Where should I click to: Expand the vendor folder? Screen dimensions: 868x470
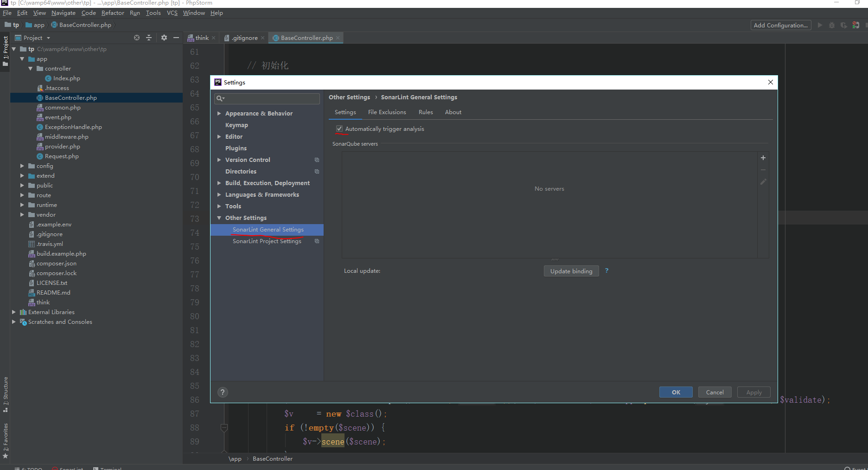point(22,214)
